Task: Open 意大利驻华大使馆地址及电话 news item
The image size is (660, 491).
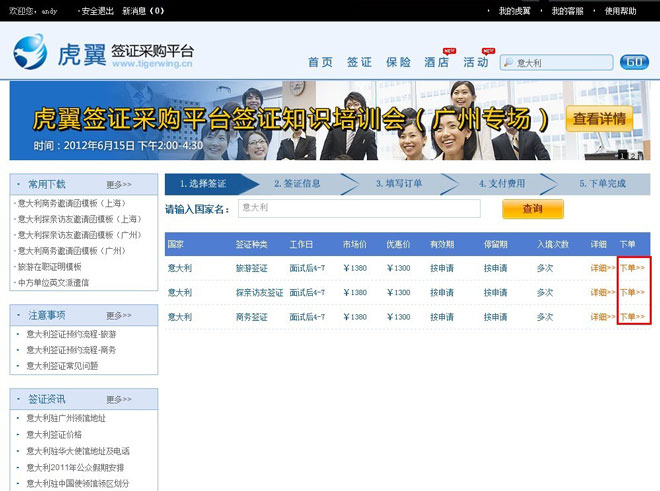Action: point(78,451)
